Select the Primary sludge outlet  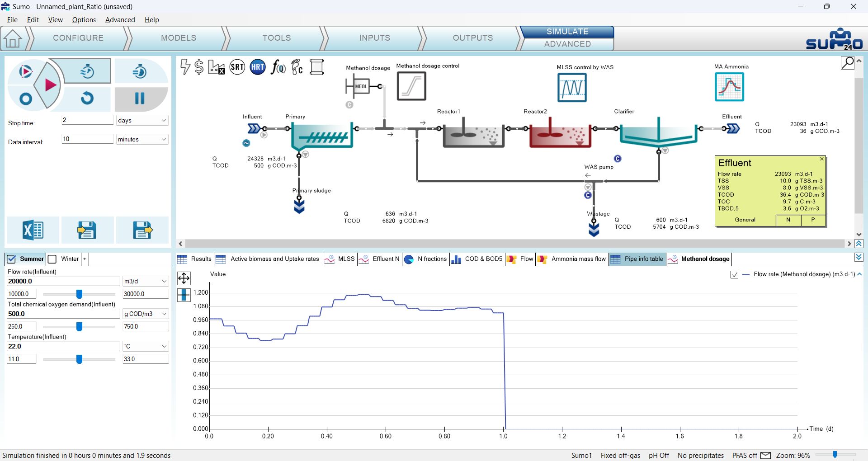(x=299, y=206)
